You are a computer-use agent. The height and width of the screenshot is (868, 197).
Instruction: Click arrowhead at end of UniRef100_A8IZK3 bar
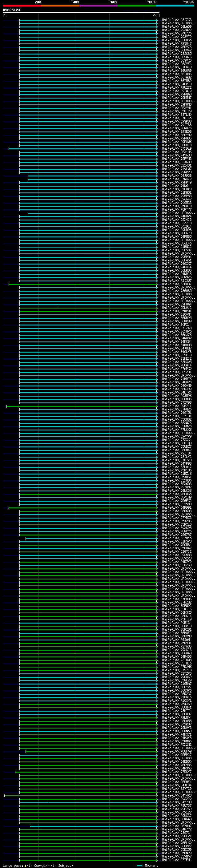(x=157, y=20)
